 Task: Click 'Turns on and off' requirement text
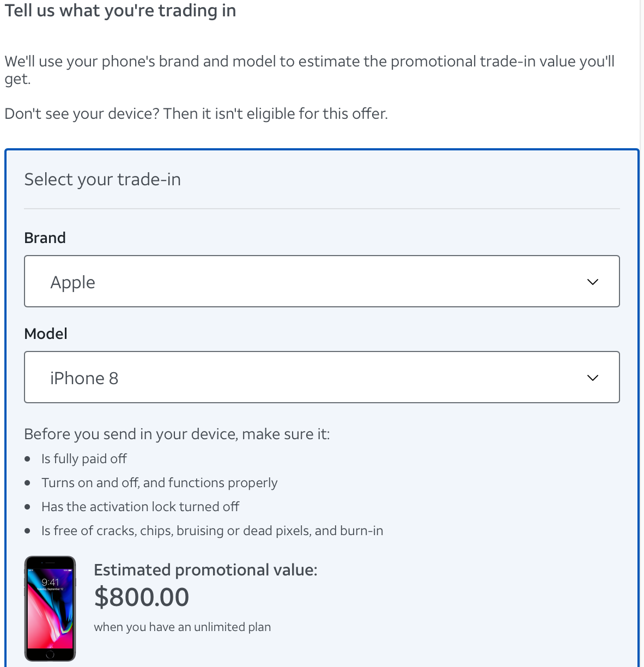coord(159,483)
